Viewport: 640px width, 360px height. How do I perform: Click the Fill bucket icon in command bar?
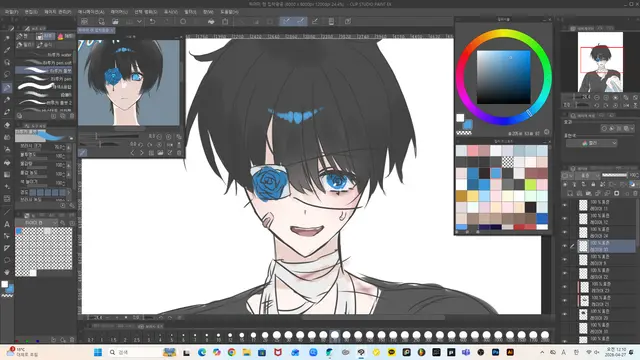tap(211, 21)
